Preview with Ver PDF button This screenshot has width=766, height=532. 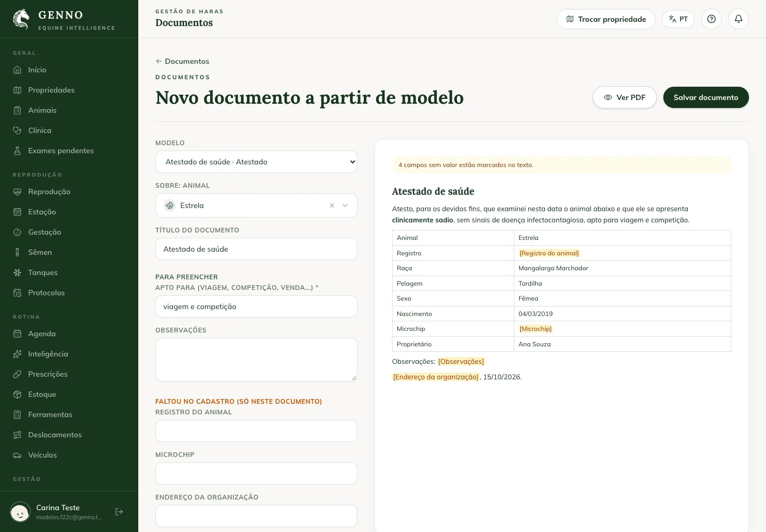[x=625, y=97]
